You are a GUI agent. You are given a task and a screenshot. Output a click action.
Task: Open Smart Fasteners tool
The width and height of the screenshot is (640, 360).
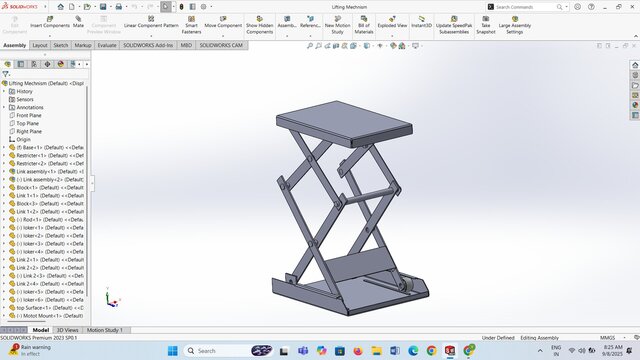(x=191, y=25)
